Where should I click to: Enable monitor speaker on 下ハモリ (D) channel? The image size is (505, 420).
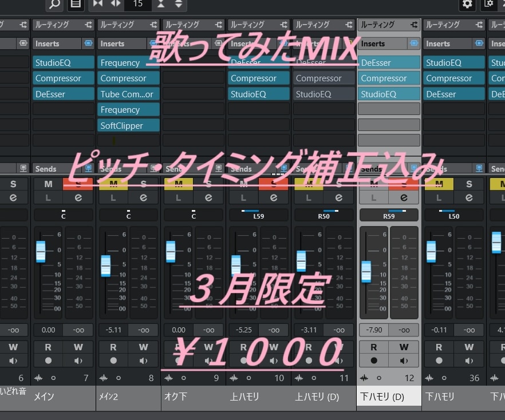click(404, 360)
